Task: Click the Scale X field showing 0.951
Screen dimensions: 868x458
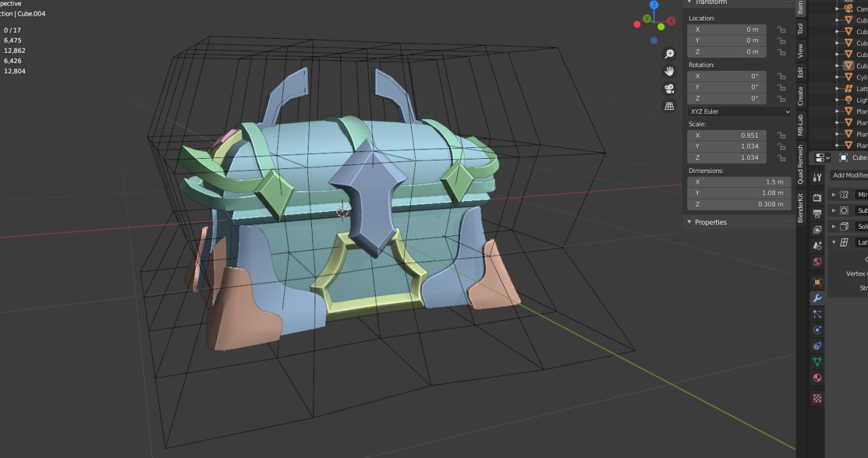Action: 727,135
